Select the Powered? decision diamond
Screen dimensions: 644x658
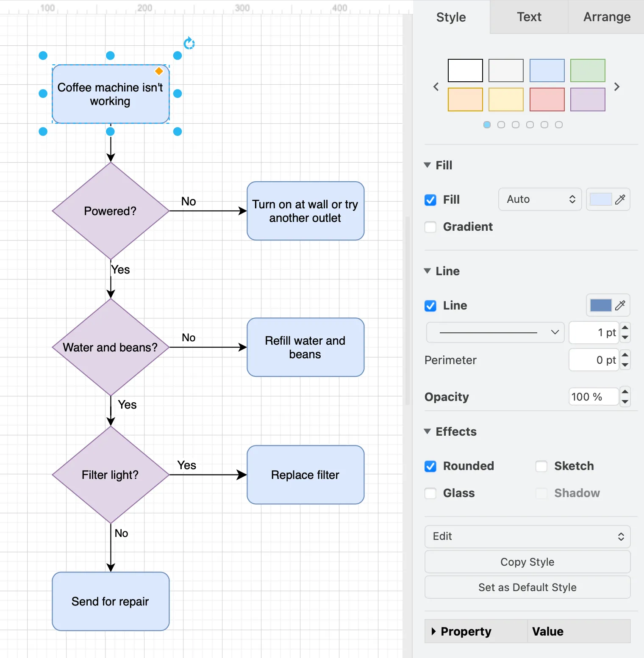pos(111,211)
